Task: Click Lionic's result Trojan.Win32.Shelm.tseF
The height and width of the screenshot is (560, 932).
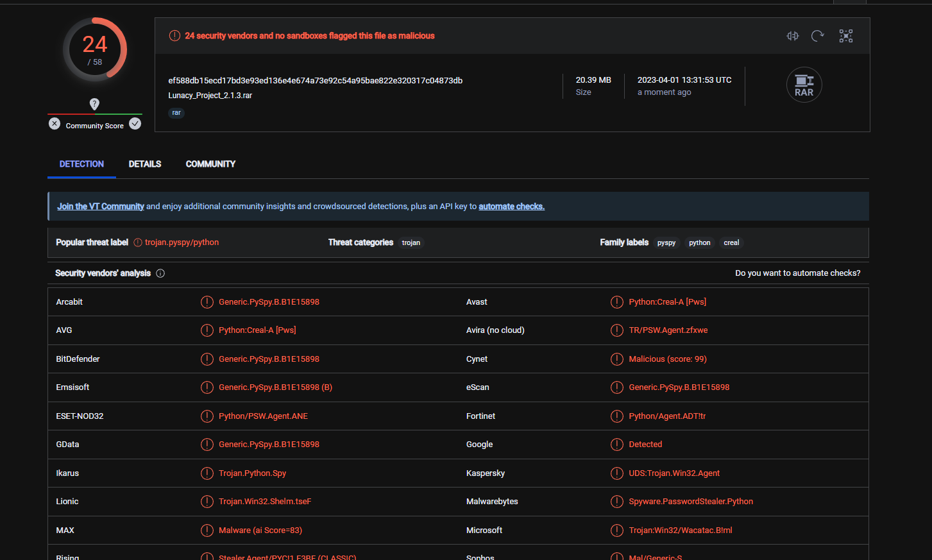Action: point(265,502)
